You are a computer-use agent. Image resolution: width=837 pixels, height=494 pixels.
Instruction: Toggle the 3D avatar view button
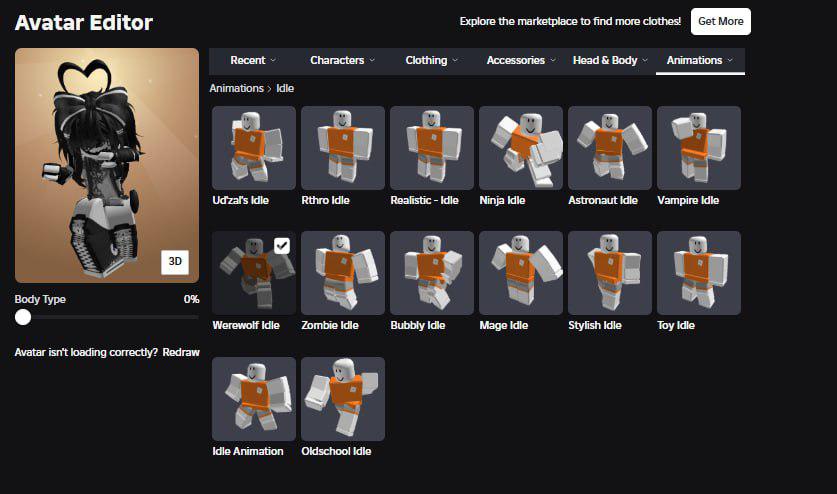175,261
